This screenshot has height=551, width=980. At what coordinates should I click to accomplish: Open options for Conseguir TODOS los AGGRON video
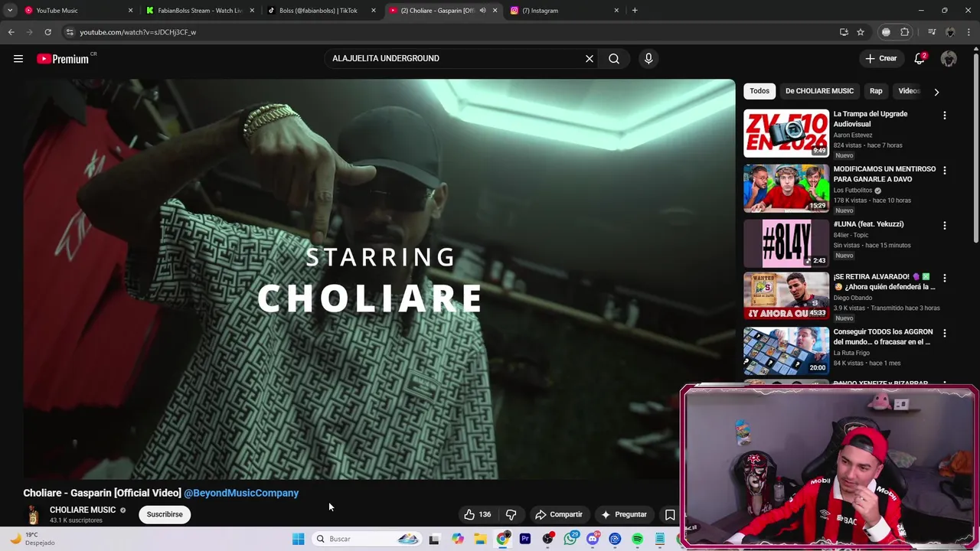pos(944,334)
